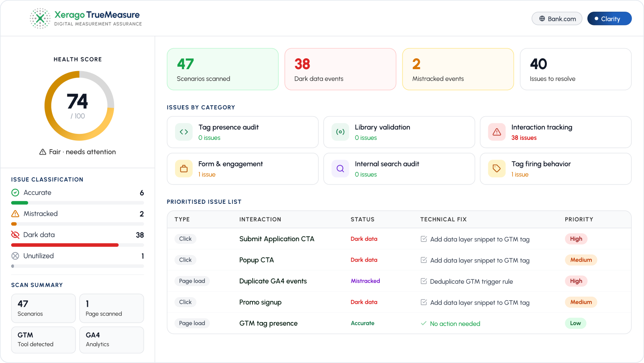Click the Interaction tracking warning triangle icon

coord(497,132)
